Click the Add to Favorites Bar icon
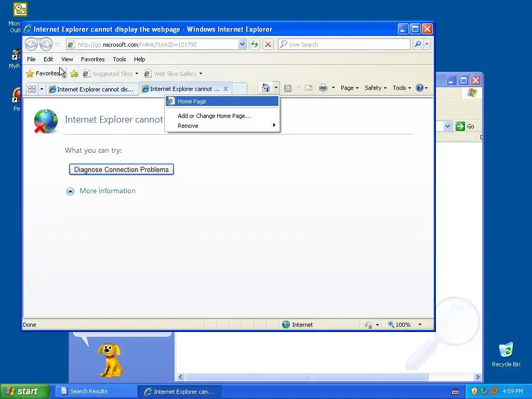This screenshot has width=532, height=399. [74, 73]
